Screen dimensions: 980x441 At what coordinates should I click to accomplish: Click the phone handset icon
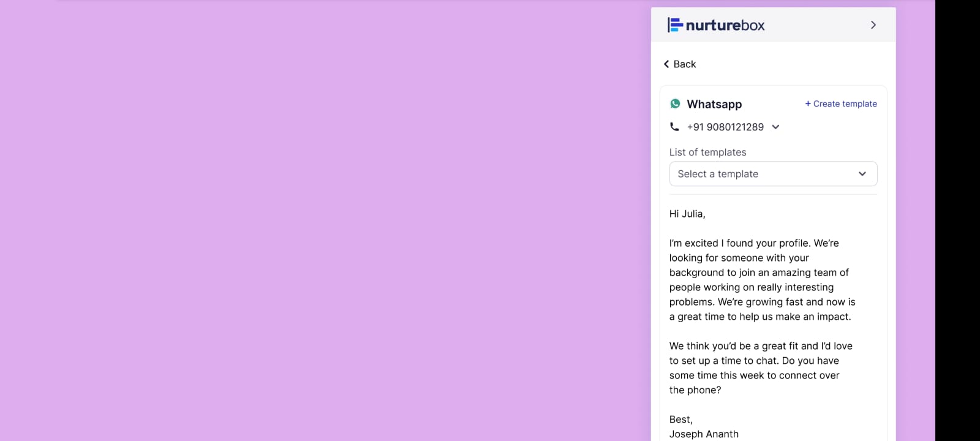point(674,127)
